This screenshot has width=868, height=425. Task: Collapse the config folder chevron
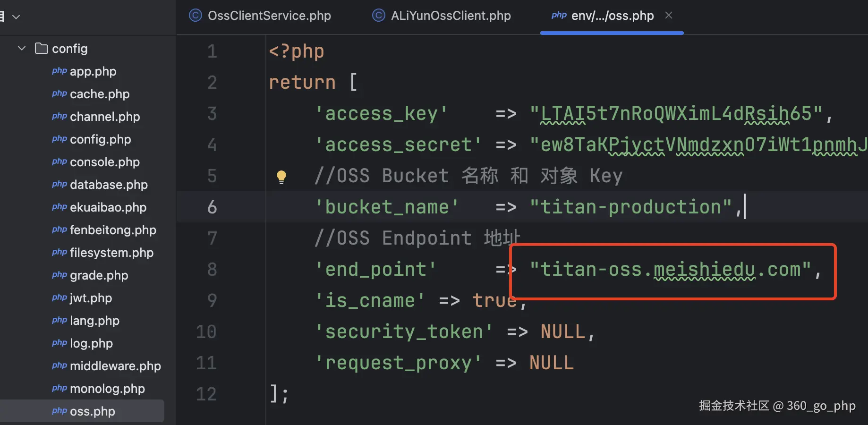pyautogui.click(x=22, y=48)
